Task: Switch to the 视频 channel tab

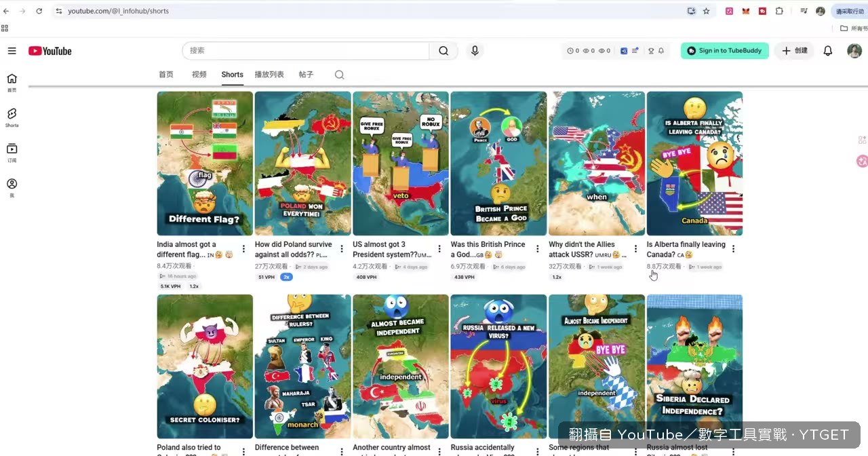Action: pos(199,75)
